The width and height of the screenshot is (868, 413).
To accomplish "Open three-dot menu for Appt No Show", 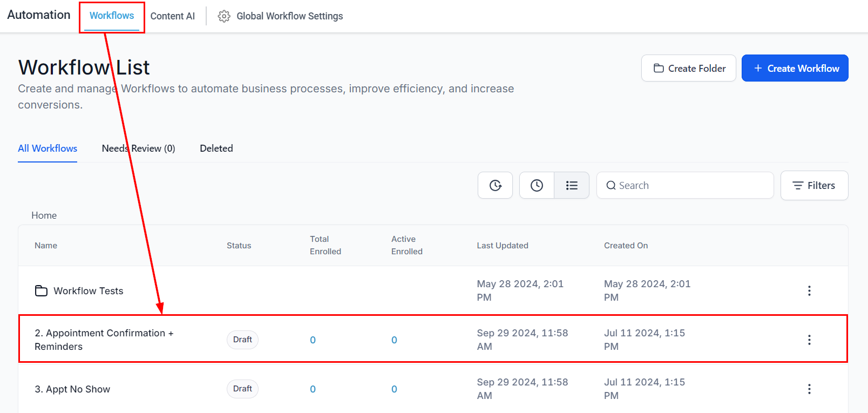I will 809,389.
